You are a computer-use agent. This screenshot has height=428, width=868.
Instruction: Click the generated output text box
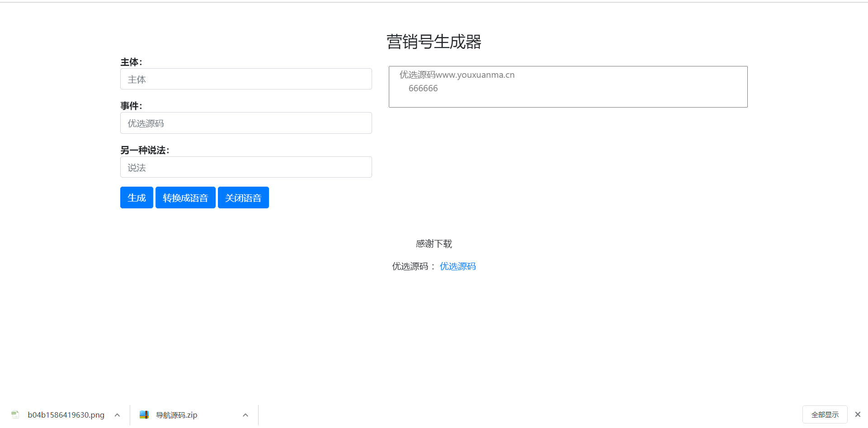(x=568, y=87)
